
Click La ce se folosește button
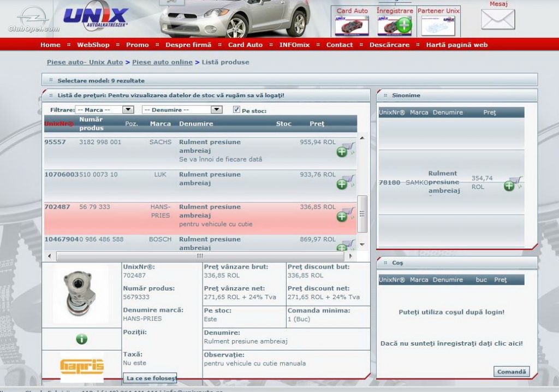click(150, 378)
